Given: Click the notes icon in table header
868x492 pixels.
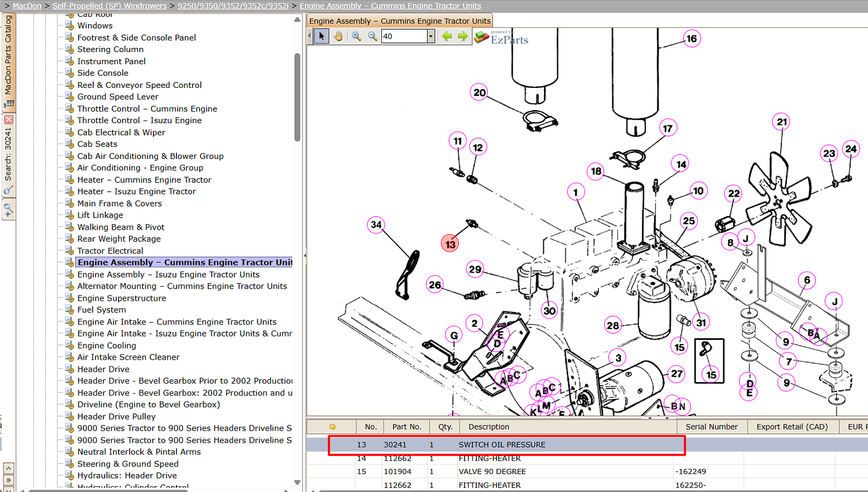Looking at the screenshot, I should click(x=332, y=427).
